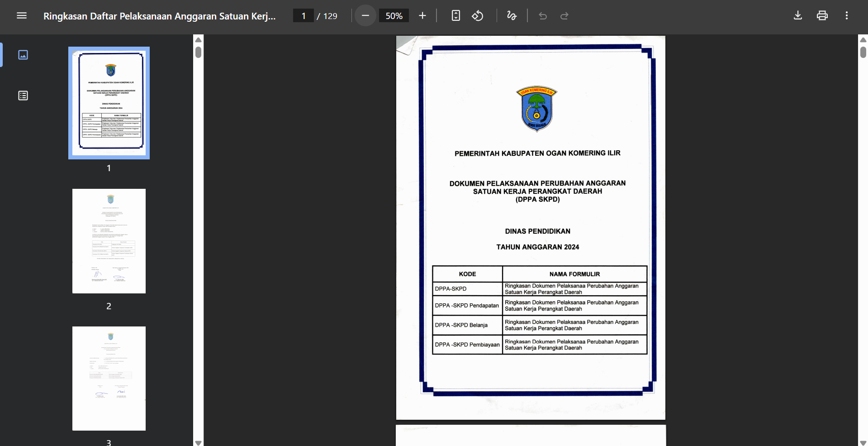Zoom out using the minus button

tap(365, 16)
